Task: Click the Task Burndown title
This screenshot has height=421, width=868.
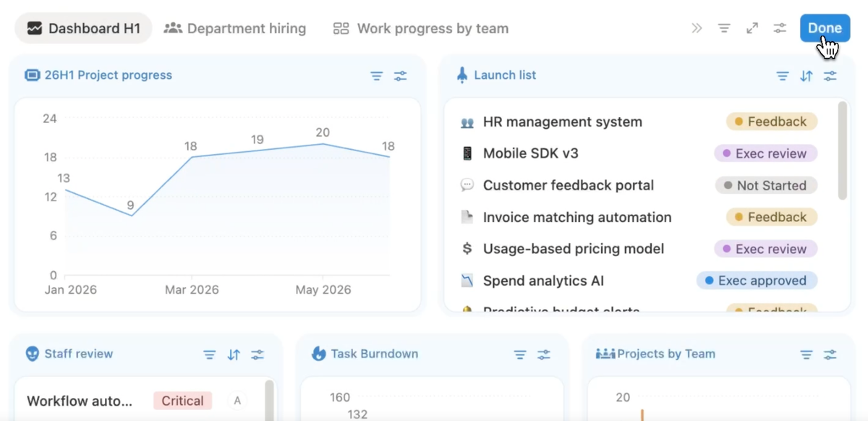Action: 375,354
